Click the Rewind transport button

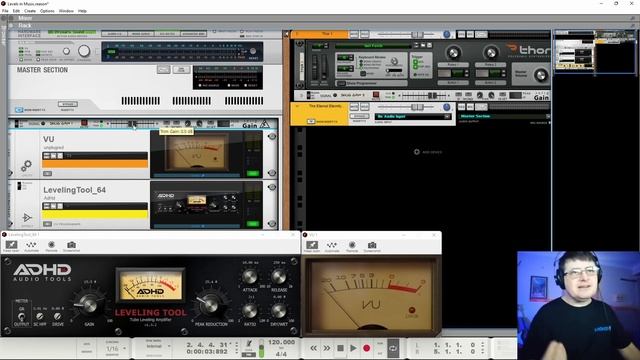[x=313, y=348]
